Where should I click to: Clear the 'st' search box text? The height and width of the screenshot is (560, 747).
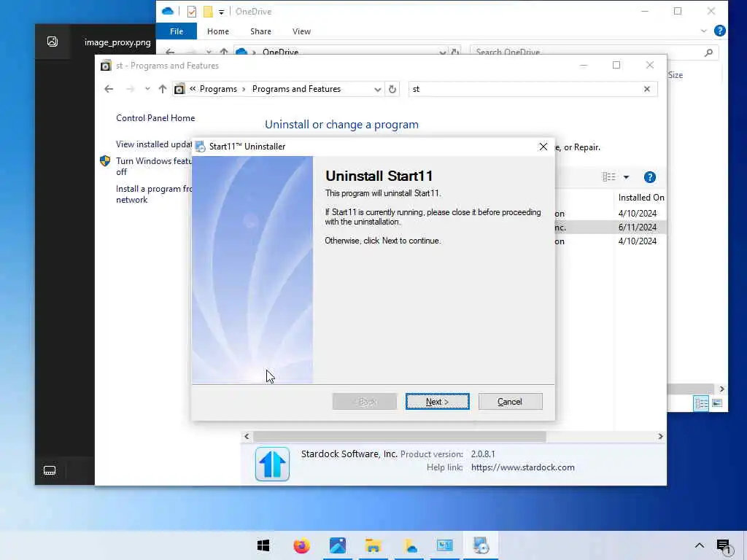646,89
